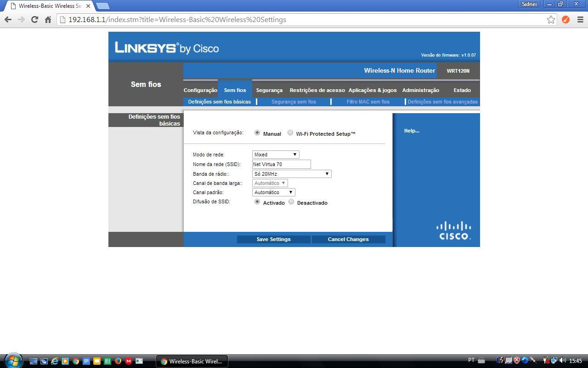588x368 pixels.
Task: Set SSID broadcast to Desactivado
Action: pos(291,201)
